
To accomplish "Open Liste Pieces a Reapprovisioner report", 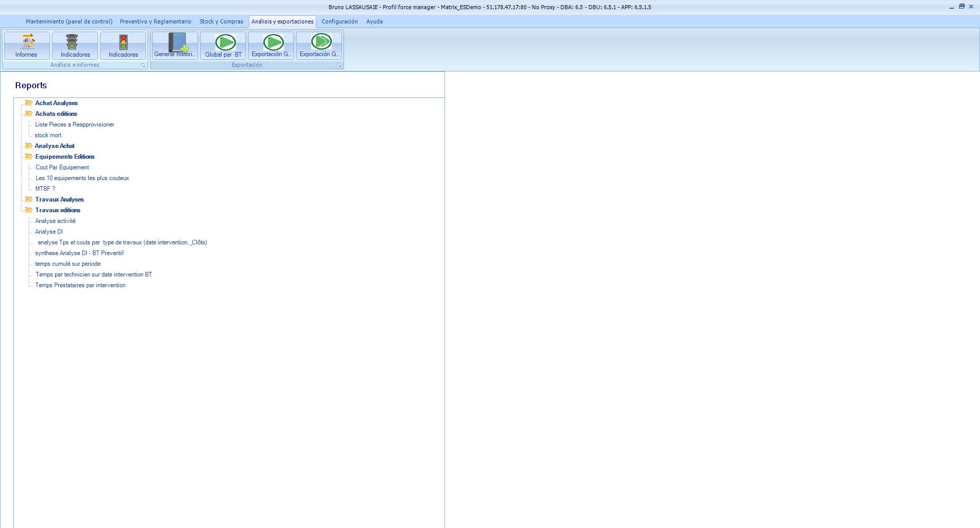I will (x=75, y=124).
